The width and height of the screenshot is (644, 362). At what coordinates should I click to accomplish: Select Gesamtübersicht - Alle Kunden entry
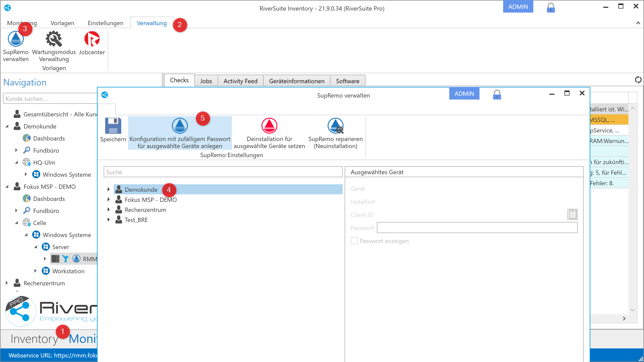[60, 114]
